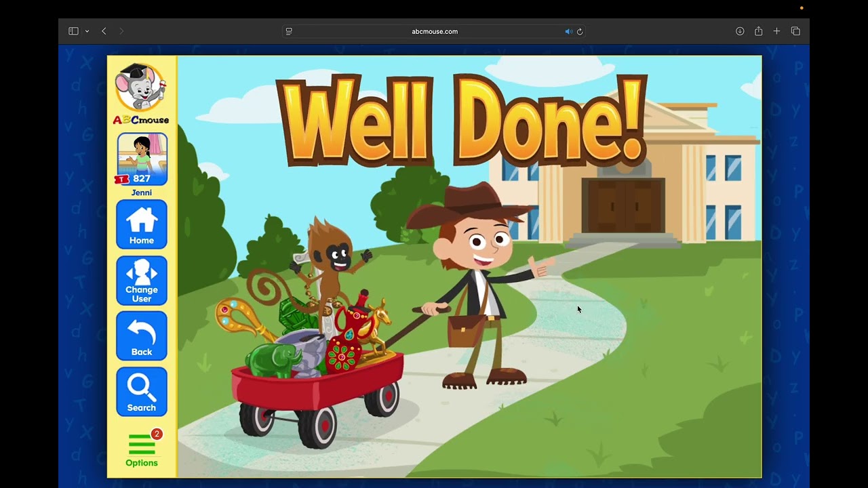Click the Home button in sidebar
This screenshot has height=488, width=868.
pyautogui.click(x=142, y=224)
